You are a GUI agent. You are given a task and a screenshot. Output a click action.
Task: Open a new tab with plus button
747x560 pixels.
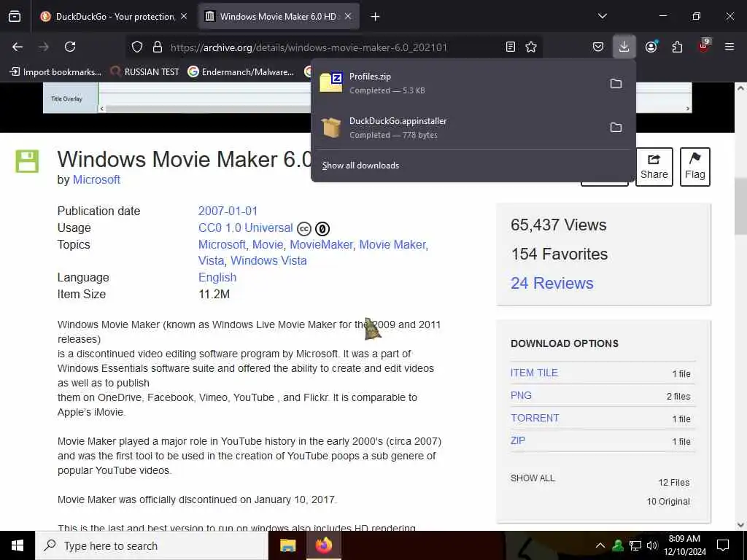[x=376, y=17]
